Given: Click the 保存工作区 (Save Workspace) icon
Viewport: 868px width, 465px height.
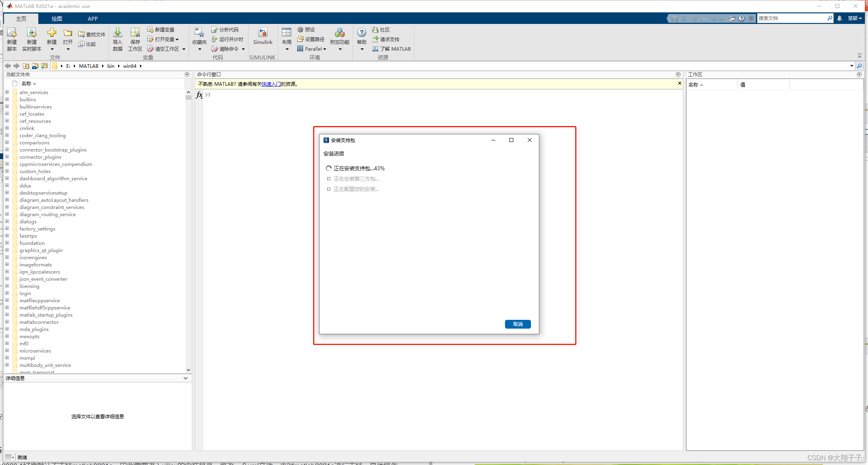Looking at the screenshot, I should point(135,38).
